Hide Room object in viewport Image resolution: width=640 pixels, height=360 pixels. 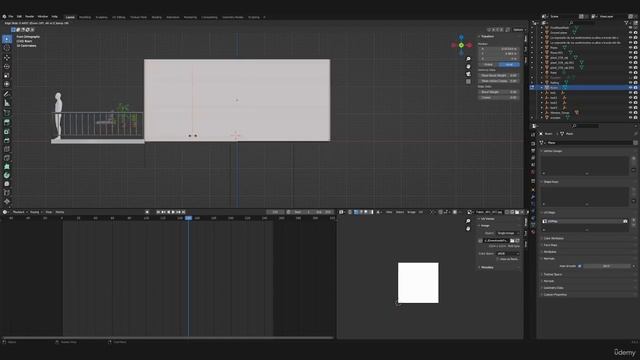(x=630, y=87)
